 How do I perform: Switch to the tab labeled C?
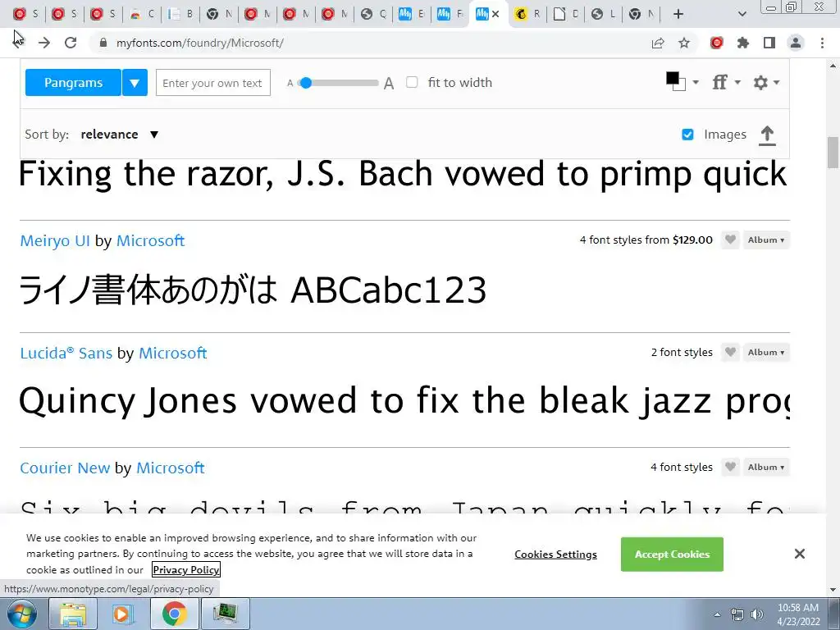click(142, 14)
